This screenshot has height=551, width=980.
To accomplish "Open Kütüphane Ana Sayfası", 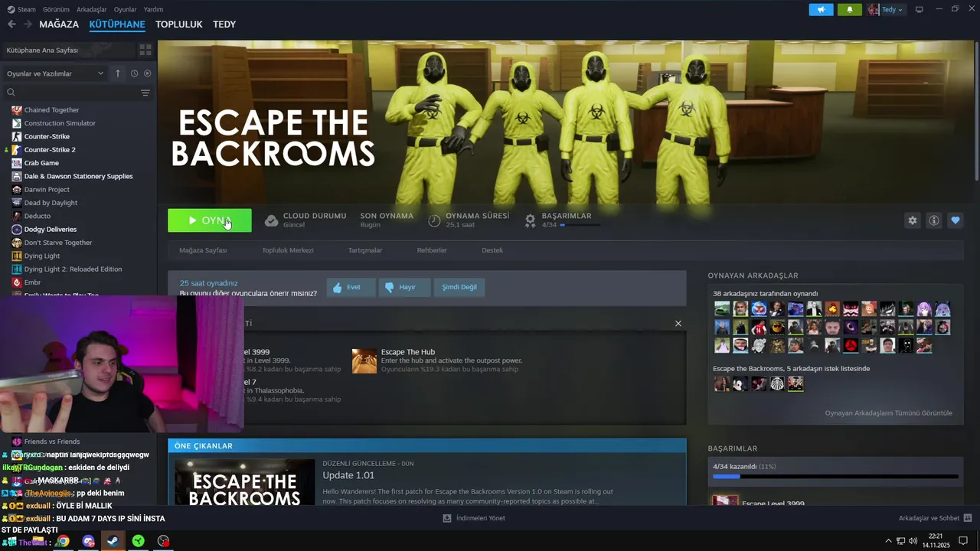I will tap(43, 50).
